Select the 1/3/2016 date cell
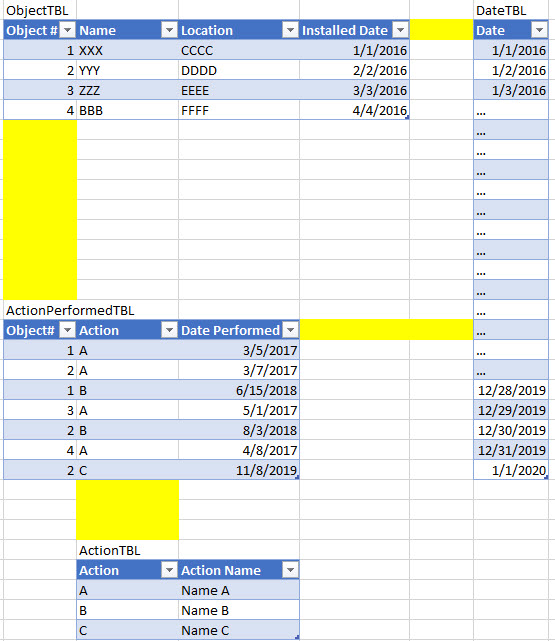This screenshot has width=555, height=641. [511, 90]
